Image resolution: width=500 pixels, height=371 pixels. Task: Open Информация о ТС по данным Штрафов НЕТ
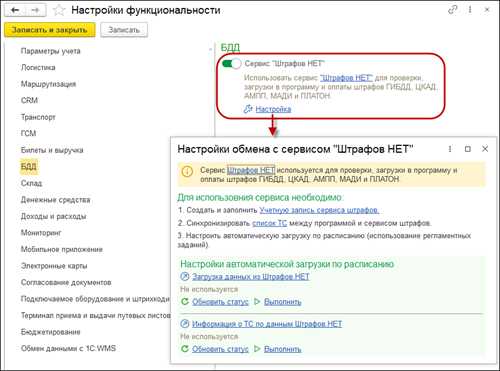click(x=267, y=324)
